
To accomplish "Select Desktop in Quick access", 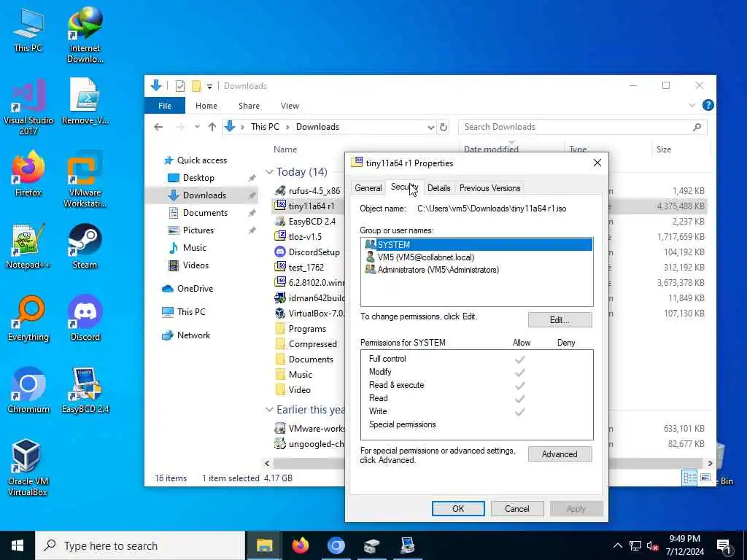I will click(198, 178).
